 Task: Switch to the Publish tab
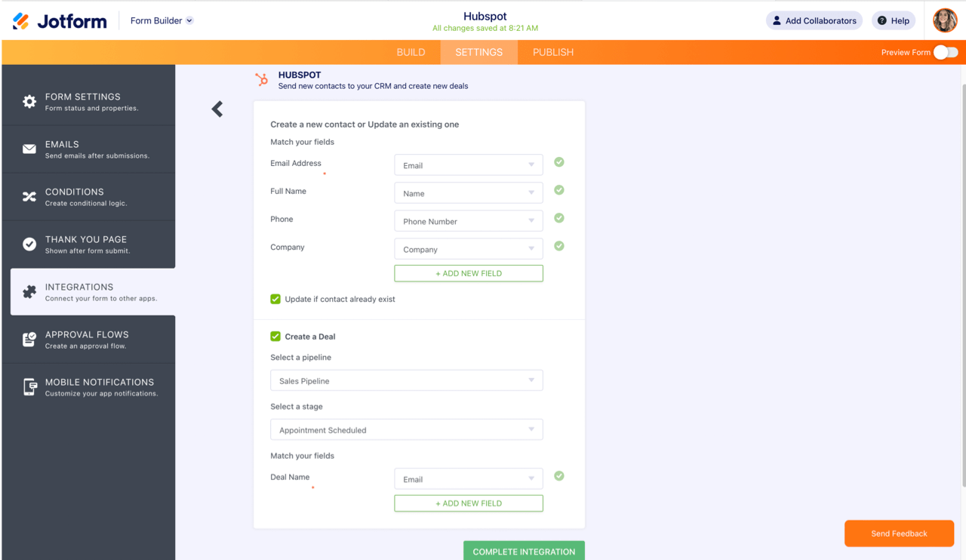(x=553, y=52)
